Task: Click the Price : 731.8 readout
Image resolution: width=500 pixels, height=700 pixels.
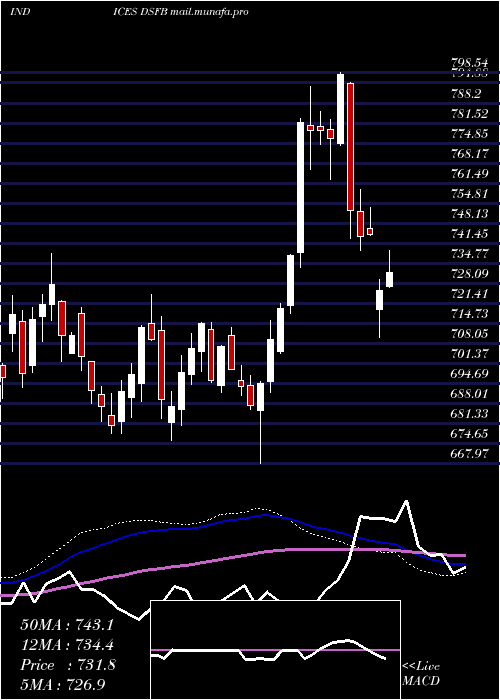Action: (x=68, y=665)
